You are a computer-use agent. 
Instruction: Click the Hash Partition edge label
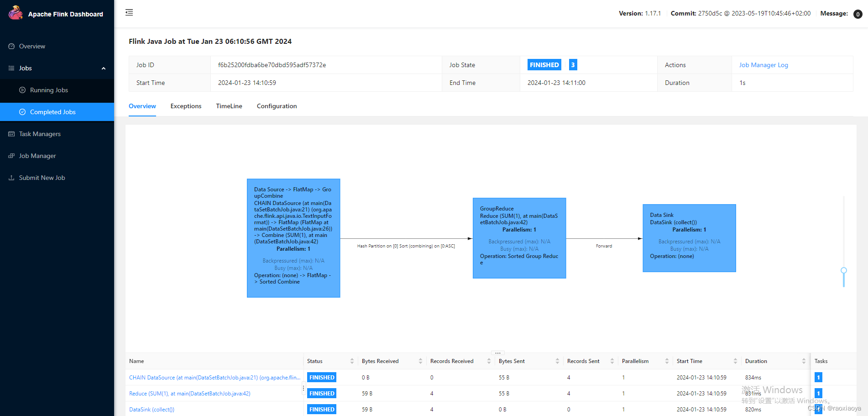click(406, 246)
